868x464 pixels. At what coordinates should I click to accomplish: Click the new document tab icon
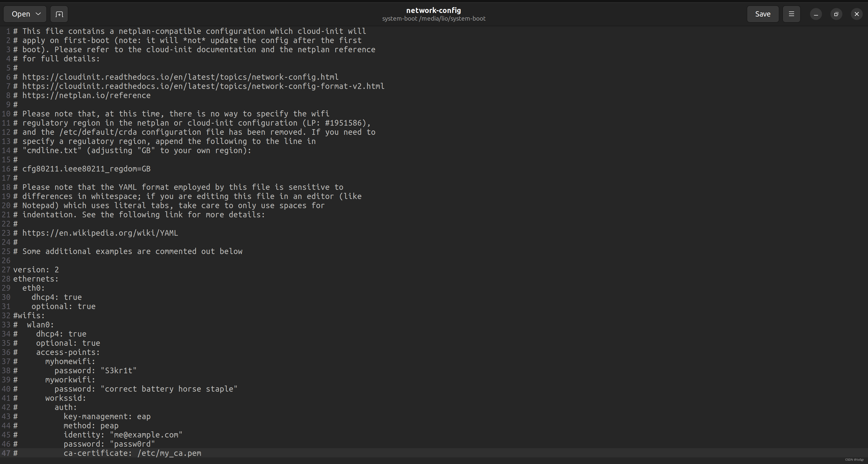click(59, 14)
